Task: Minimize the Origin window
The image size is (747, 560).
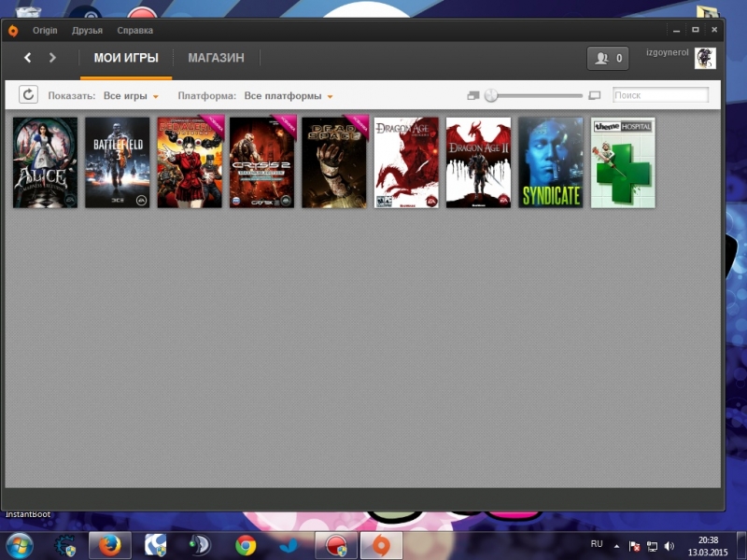Action: click(x=676, y=30)
